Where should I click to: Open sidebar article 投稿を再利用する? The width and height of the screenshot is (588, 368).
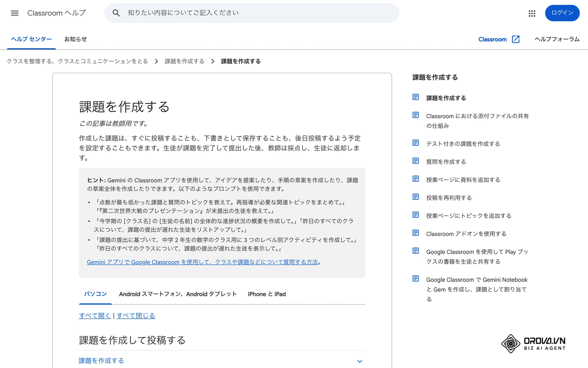click(x=449, y=198)
